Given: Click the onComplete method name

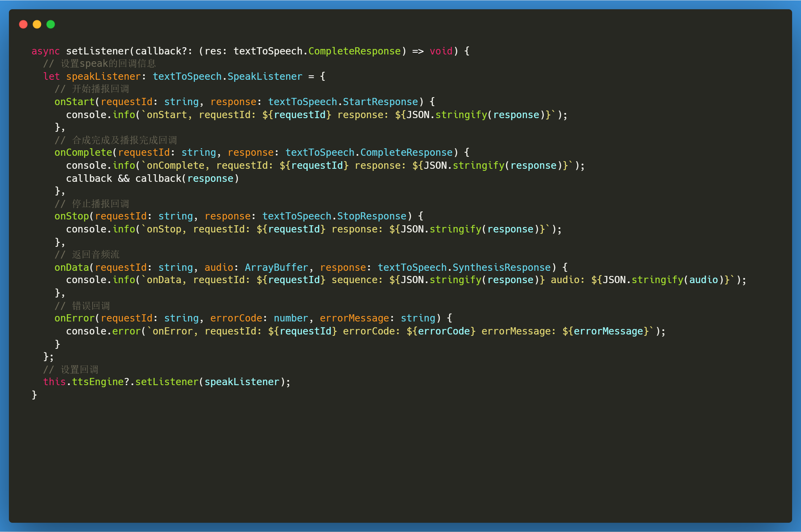Looking at the screenshot, I should pyautogui.click(x=83, y=152).
